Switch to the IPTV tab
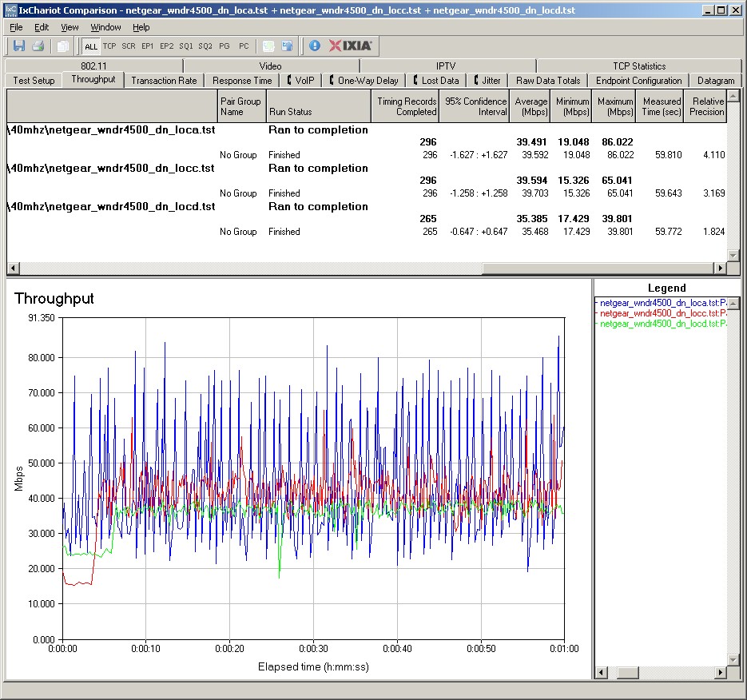This screenshot has width=747, height=700. (446, 66)
